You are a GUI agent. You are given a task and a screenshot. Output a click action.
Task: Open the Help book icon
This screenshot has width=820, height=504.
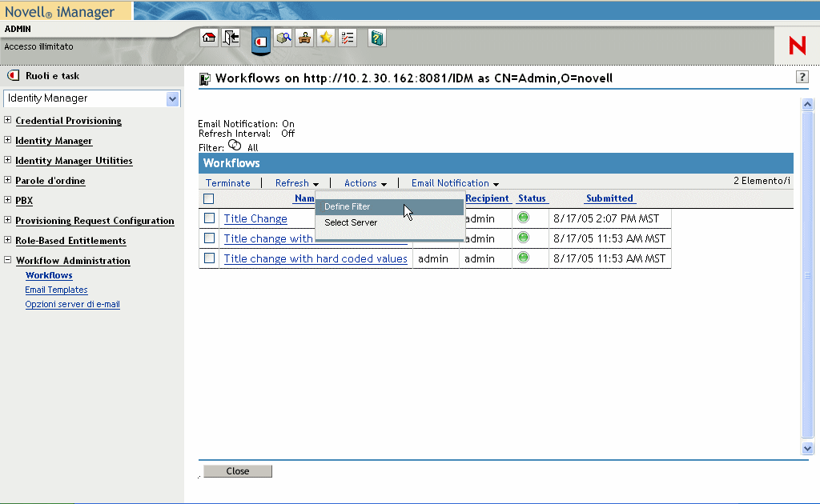(x=377, y=38)
